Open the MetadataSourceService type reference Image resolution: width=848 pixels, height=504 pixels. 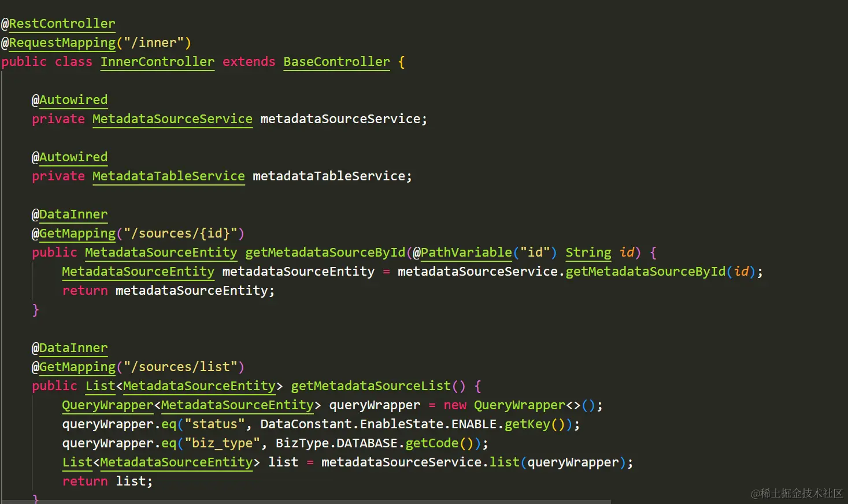tap(172, 119)
